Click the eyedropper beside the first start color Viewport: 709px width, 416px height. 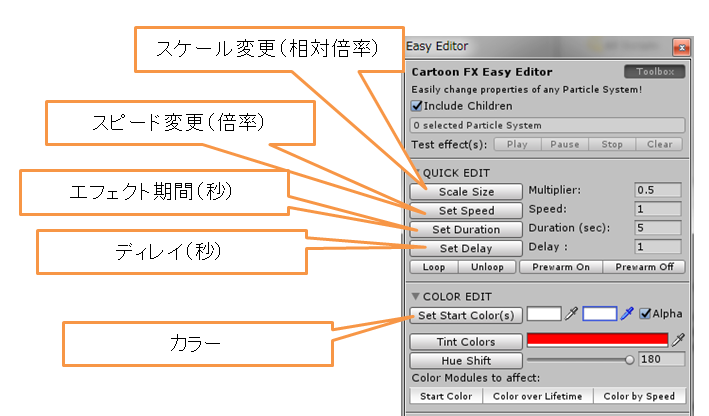point(572,313)
